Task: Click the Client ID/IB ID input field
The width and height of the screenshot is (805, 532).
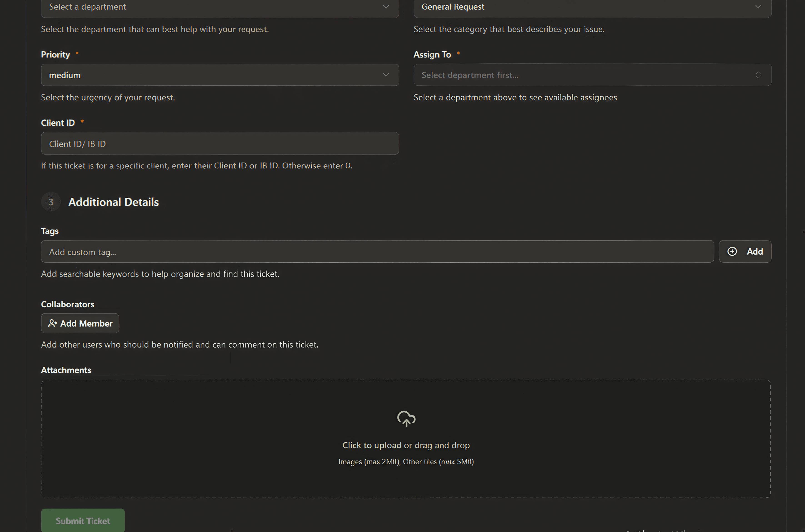Action: point(220,143)
